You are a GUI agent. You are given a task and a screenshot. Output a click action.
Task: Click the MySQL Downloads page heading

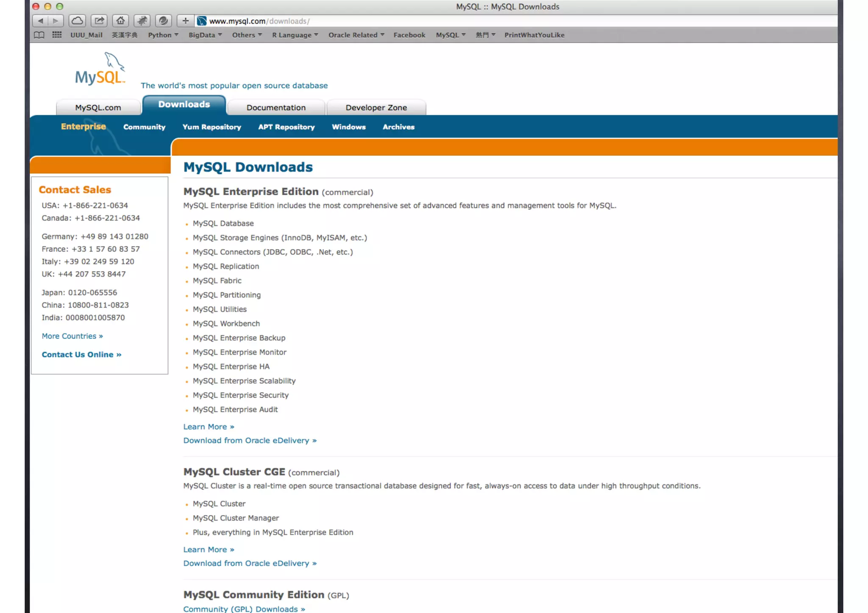[248, 167]
